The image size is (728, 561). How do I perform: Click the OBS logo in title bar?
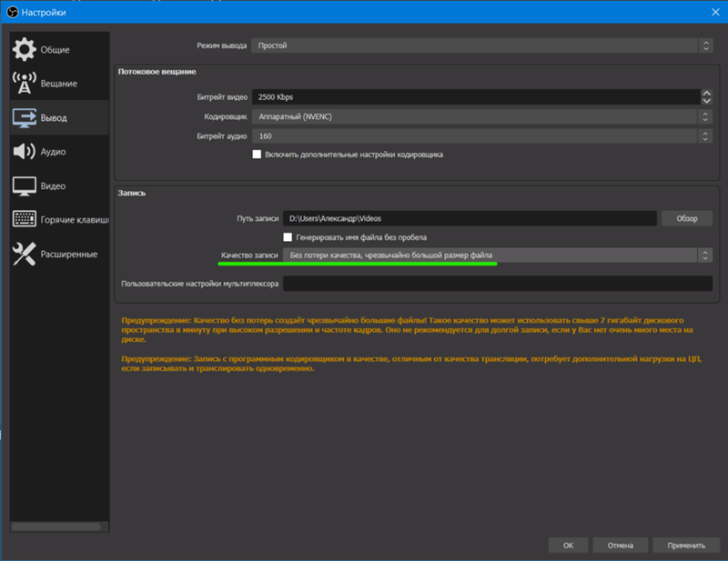(x=13, y=11)
